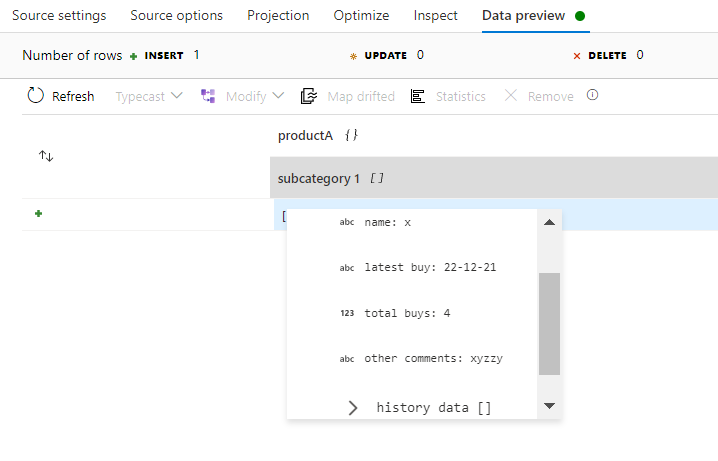
Task: Expand the history data array
Action: click(x=353, y=407)
